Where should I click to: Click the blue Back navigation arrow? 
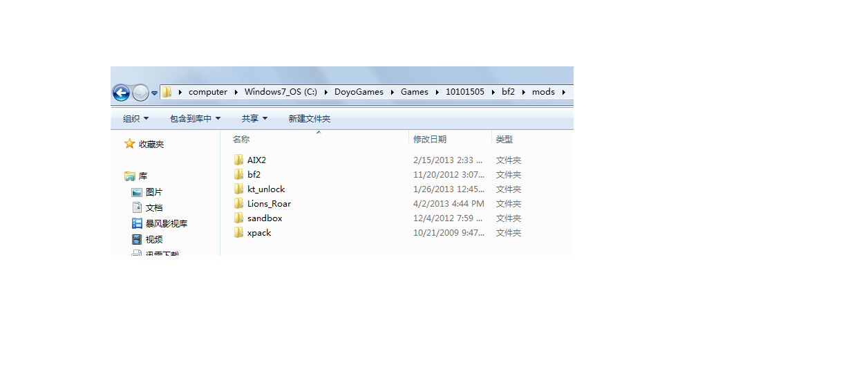[x=121, y=92]
